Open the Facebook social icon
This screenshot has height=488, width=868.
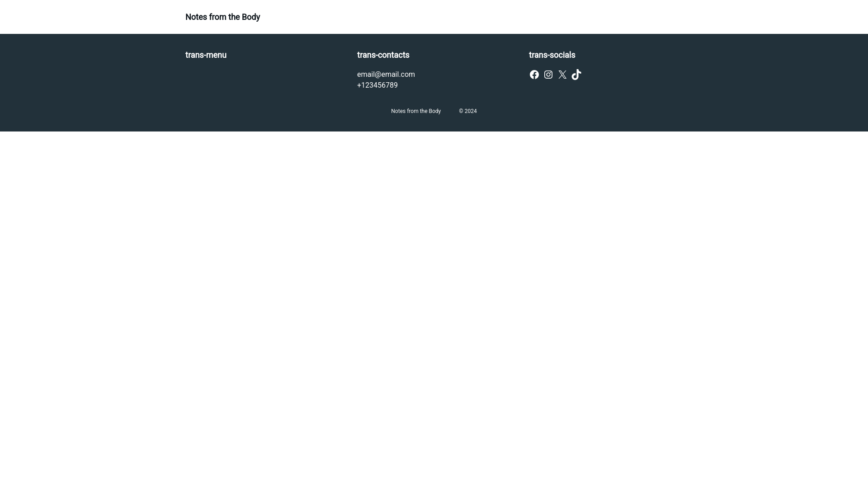(x=534, y=75)
